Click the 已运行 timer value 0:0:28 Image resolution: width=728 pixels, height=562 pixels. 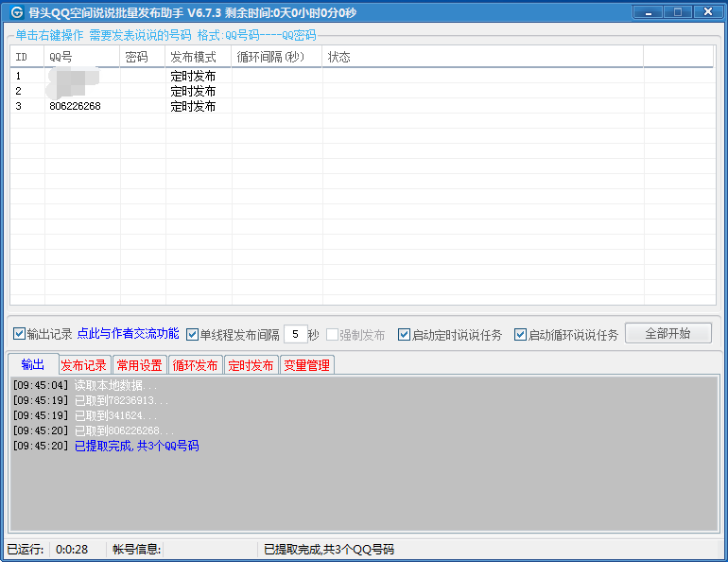tap(72, 550)
